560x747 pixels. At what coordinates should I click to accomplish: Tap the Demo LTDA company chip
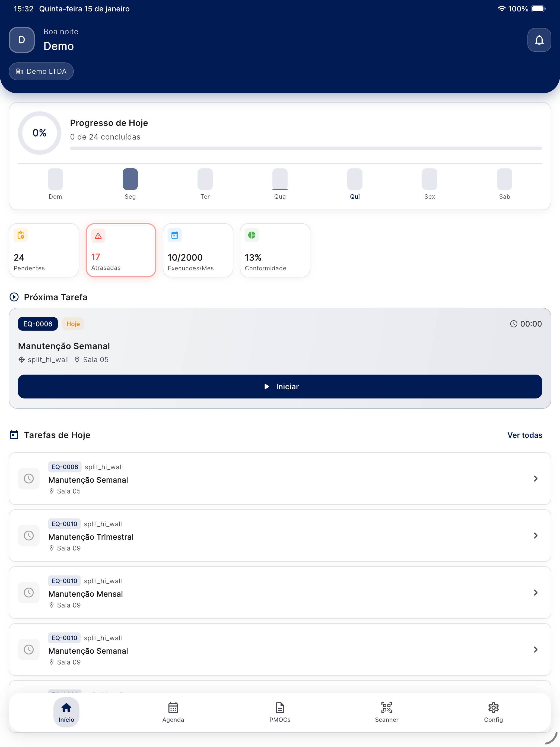[x=41, y=71]
